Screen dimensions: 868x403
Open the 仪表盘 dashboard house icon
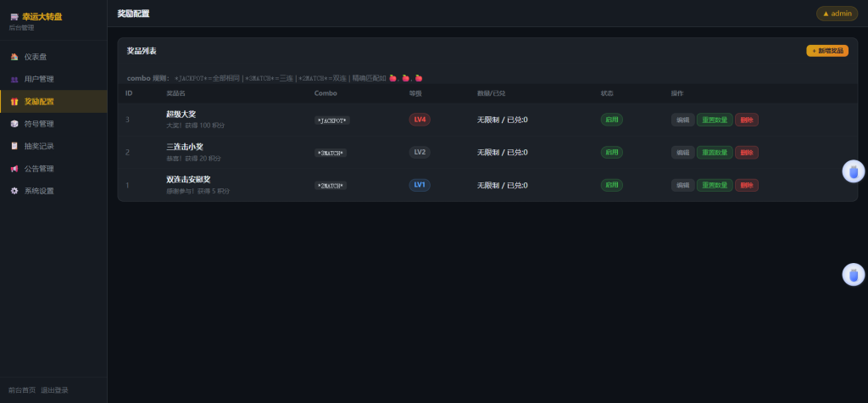coord(14,57)
